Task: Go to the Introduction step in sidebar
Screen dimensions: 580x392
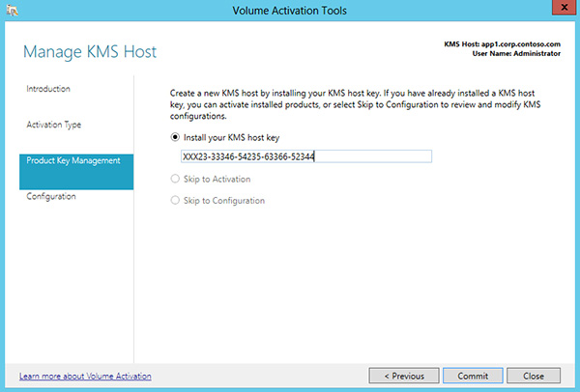Action: 48,89
